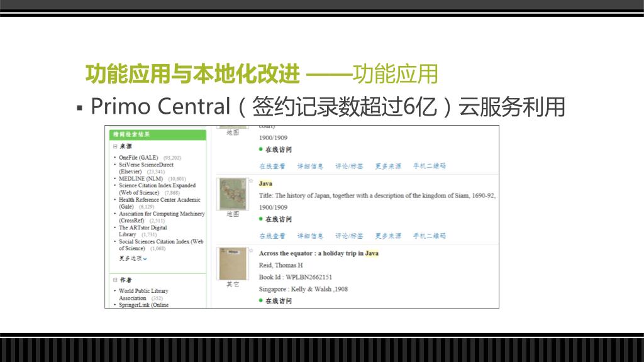Click 在线访问 status of the topmost record
The image size is (644, 362).
(x=279, y=150)
